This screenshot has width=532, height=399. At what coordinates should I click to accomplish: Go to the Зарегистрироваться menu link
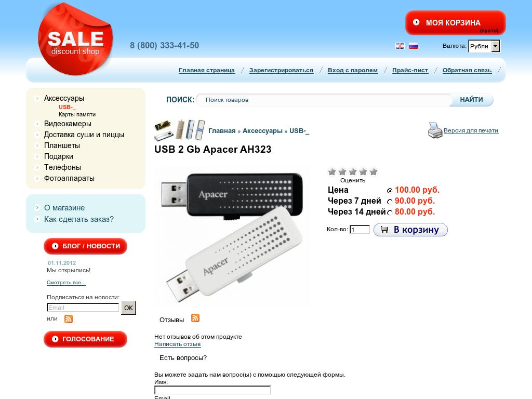tap(281, 70)
